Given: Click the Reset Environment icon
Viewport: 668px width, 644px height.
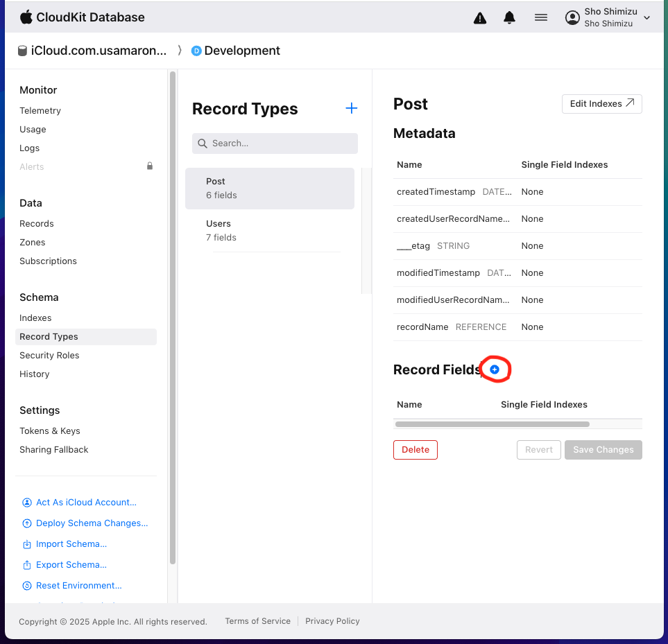Looking at the screenshot, I should 27,586.
